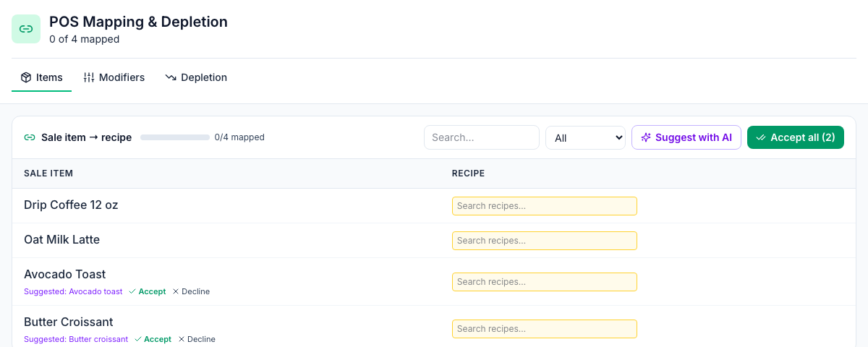Viewport: 868px width, 347px height.
Task: Accept the Butter croissant suggestion
Action: click(x=153, y=340)
